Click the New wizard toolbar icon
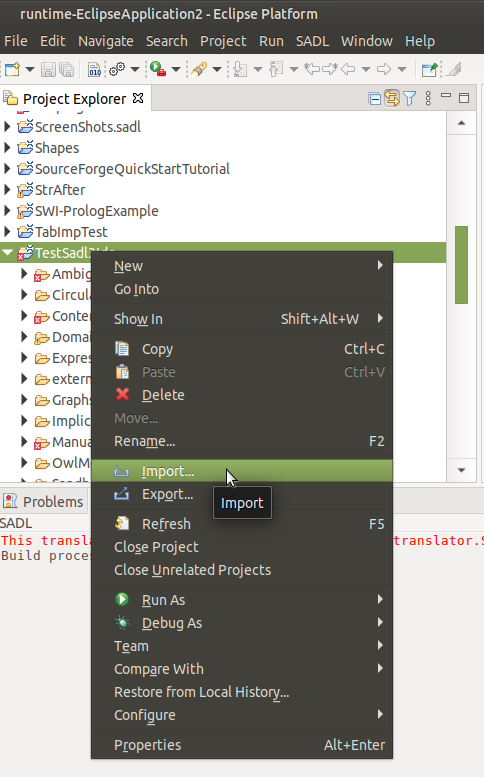Image resolution: width=484 pixels, height=777 pixels. point(12,69)
